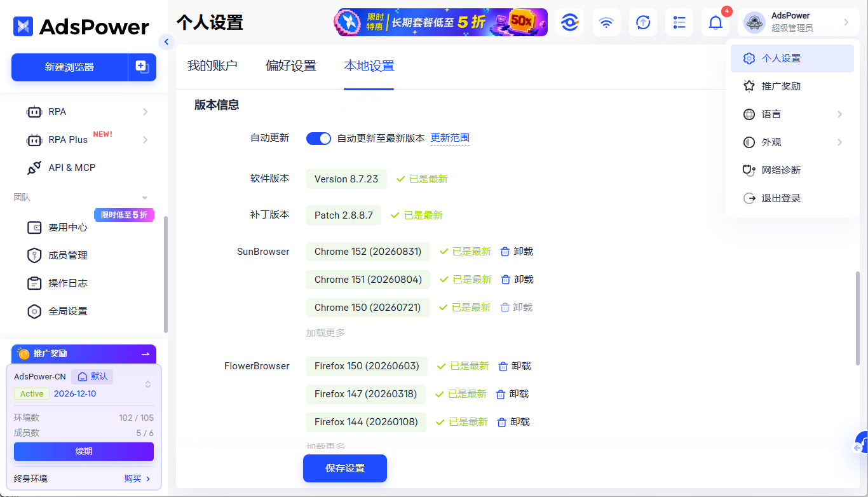Click the main content vertical scrollbar
This screenshot has height=497, width=868.
[858, 318]
